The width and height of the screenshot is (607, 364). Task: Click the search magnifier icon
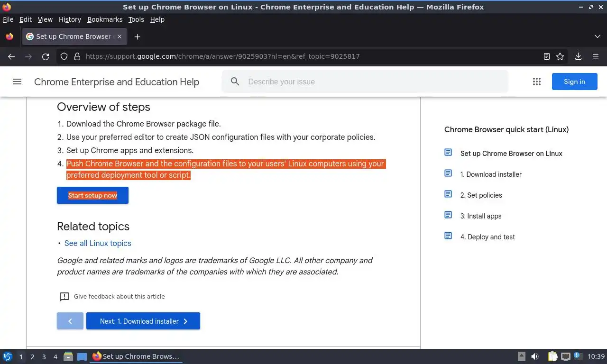(235, 82)
